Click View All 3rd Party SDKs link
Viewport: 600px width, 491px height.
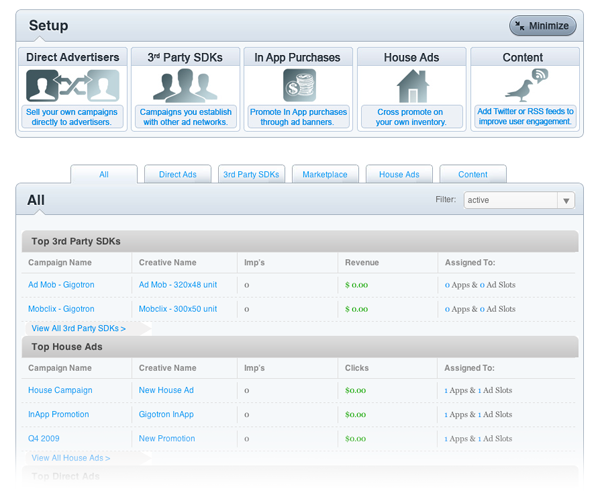coord(78,328)
